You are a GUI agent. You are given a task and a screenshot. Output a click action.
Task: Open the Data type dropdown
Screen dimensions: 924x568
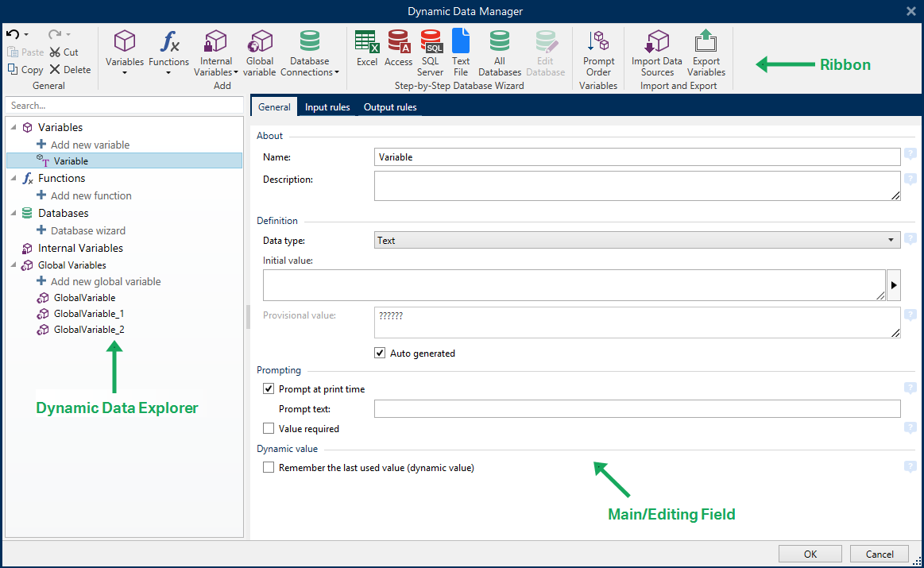pos(636,241)
